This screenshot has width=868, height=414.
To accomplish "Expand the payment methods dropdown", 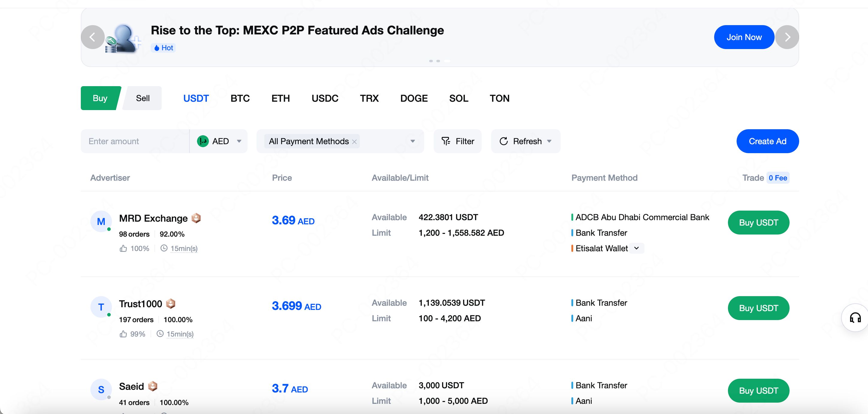I will click(x=412, y=141).
